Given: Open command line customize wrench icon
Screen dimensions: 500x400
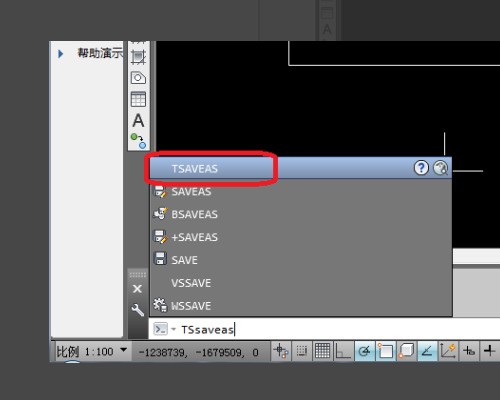Looking at the screenshot, I should pos(138,310).
